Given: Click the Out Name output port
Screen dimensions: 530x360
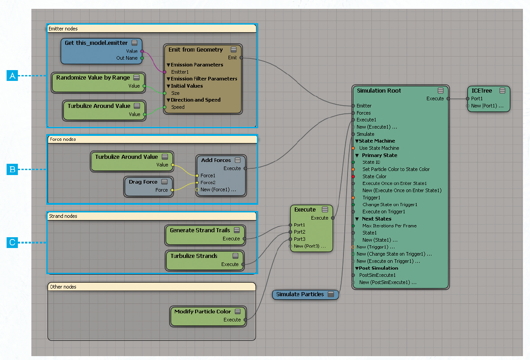Looking at the screenshot, I should point(142,58).
